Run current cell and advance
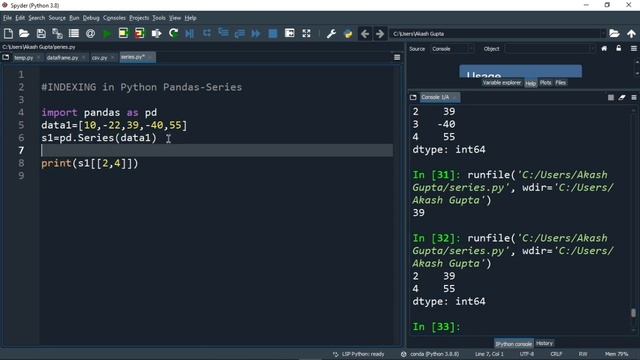The height and width of the screenshot is (360, 640). [x=140, y=33]
